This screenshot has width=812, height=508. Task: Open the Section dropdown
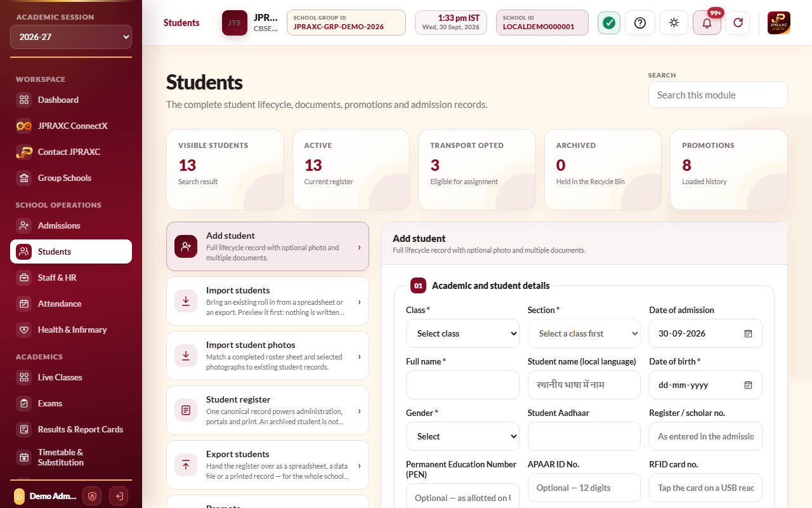click(584, 333)
